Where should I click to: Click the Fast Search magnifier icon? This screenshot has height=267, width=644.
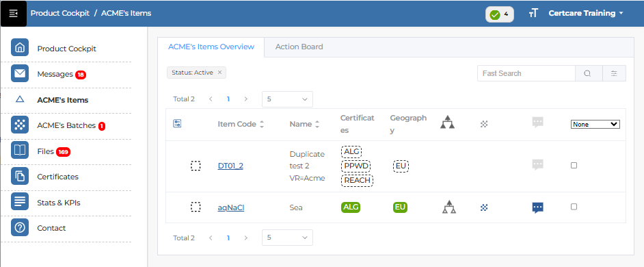coord(588,73)
